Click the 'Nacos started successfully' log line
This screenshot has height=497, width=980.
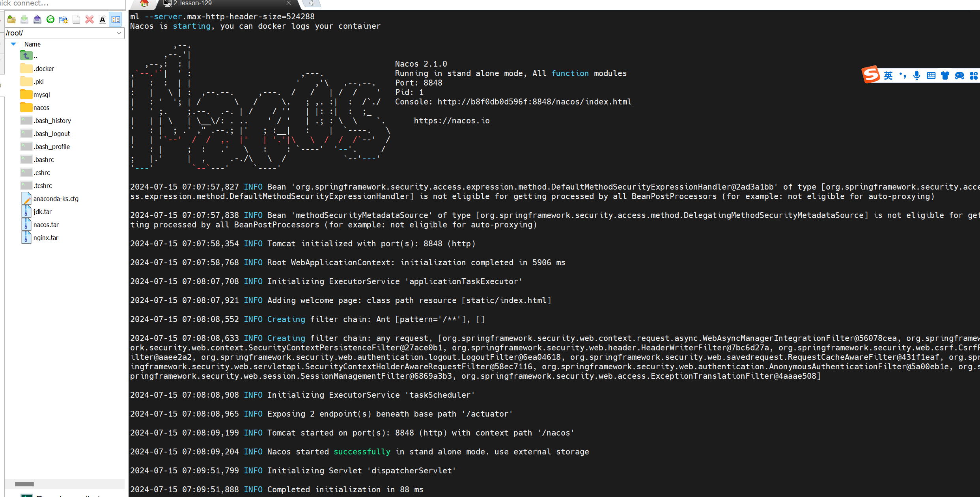(x=359, y=452)
